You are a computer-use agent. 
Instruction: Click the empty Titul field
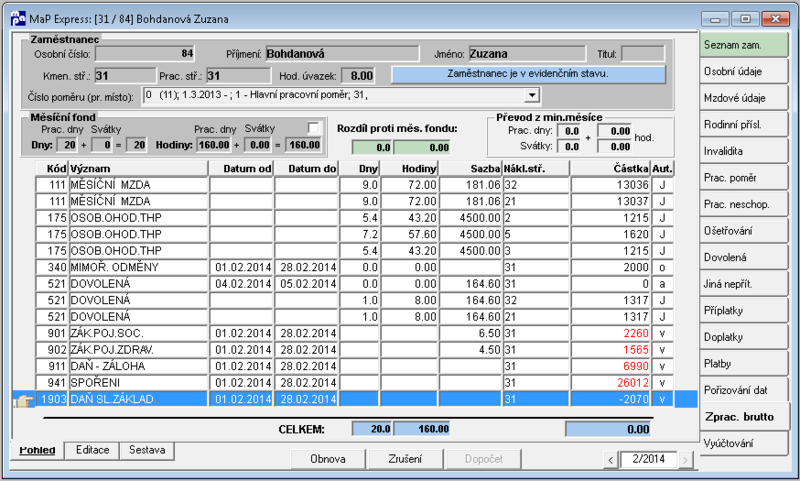pyautogui.click(x=643, y=54)
